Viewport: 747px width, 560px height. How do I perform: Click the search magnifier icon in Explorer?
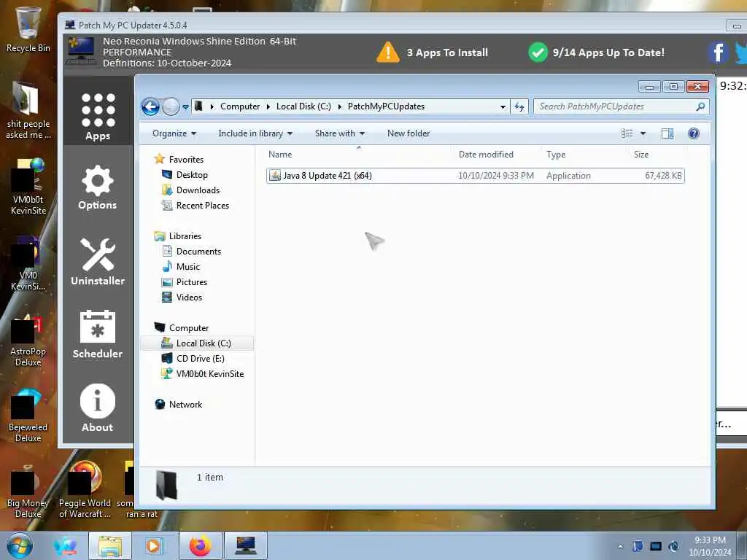tap(700, 106)
